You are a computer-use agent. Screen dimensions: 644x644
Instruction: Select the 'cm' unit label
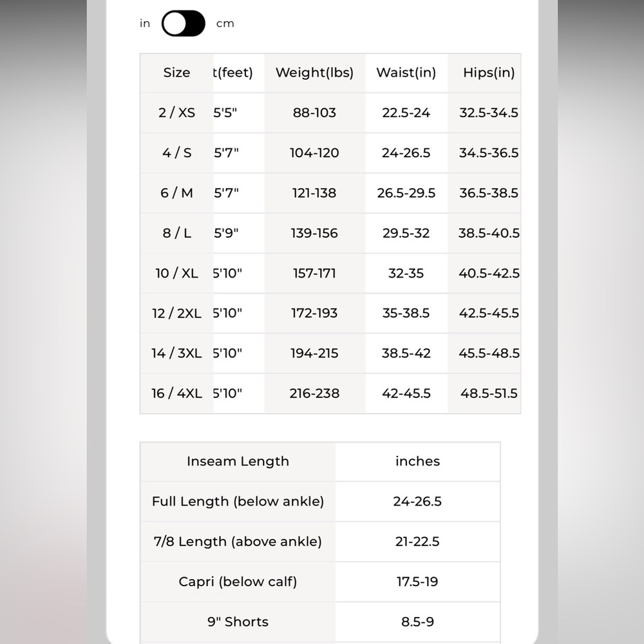(x=225, y=23)
